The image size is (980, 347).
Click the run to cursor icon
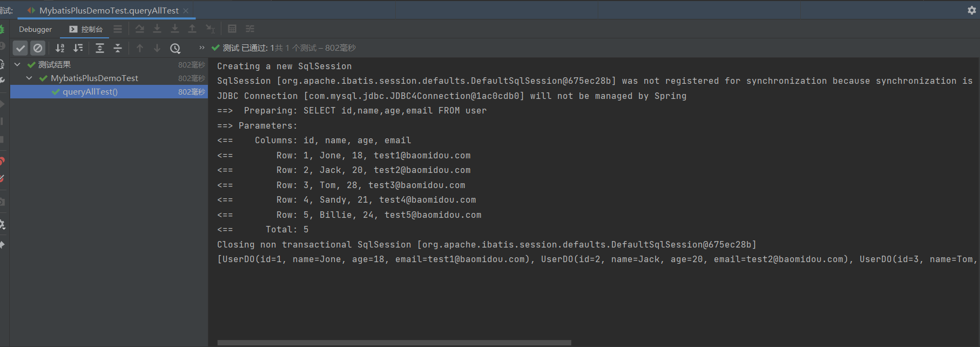tap(210, 29)
